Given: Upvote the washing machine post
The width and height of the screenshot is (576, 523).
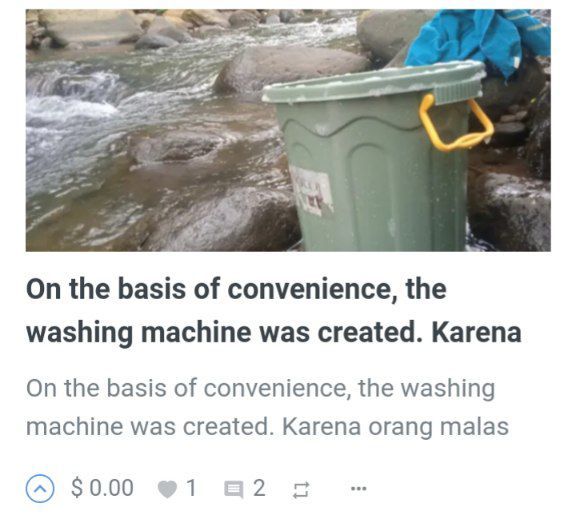Looking at the screenshot, I should coord(40,488).
